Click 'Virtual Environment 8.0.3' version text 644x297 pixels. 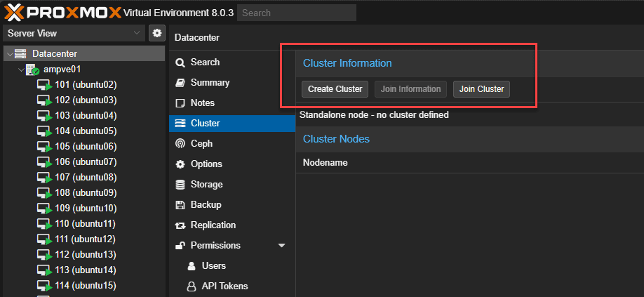(x=179, y=13)
